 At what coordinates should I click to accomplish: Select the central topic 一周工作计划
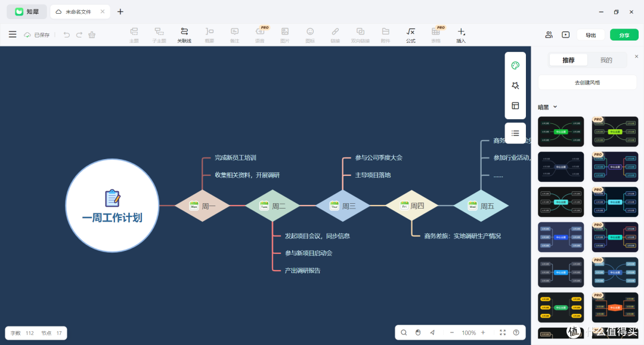tap(112, 206)
